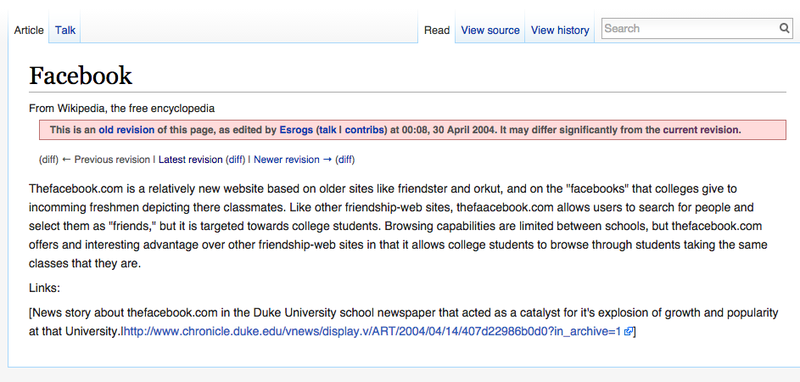800x382 pixels.
Task: Open diff link next to Latest revision
Action: pos(236,160)
